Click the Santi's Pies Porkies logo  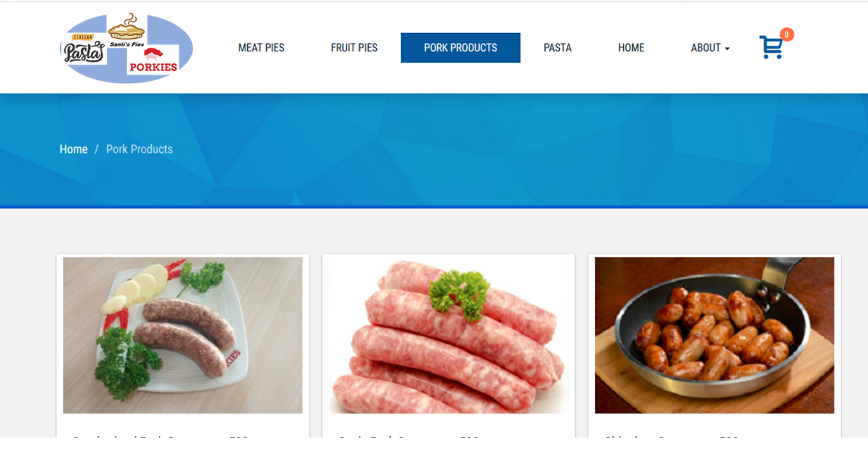(x=126, y=48)
